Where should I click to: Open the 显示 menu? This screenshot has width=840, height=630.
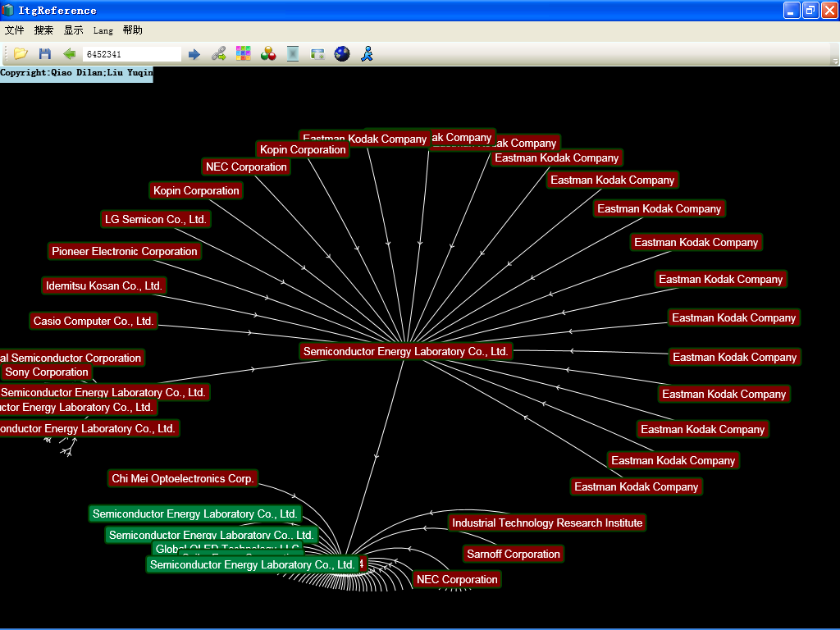[73, 30]
